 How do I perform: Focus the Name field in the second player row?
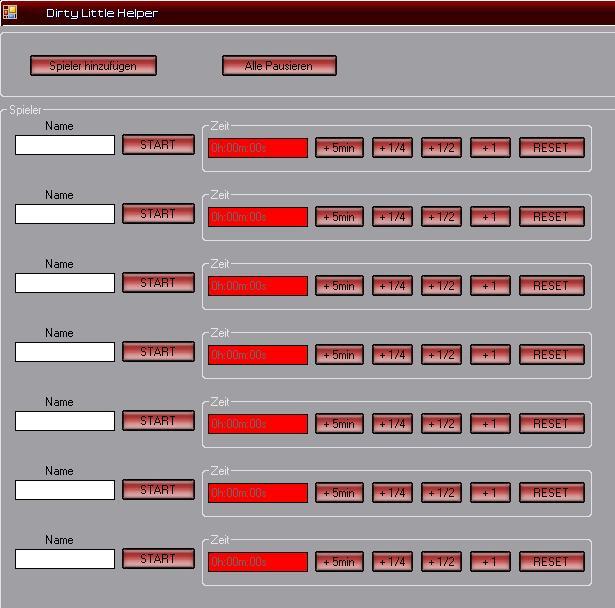click(x=65, y=214)
